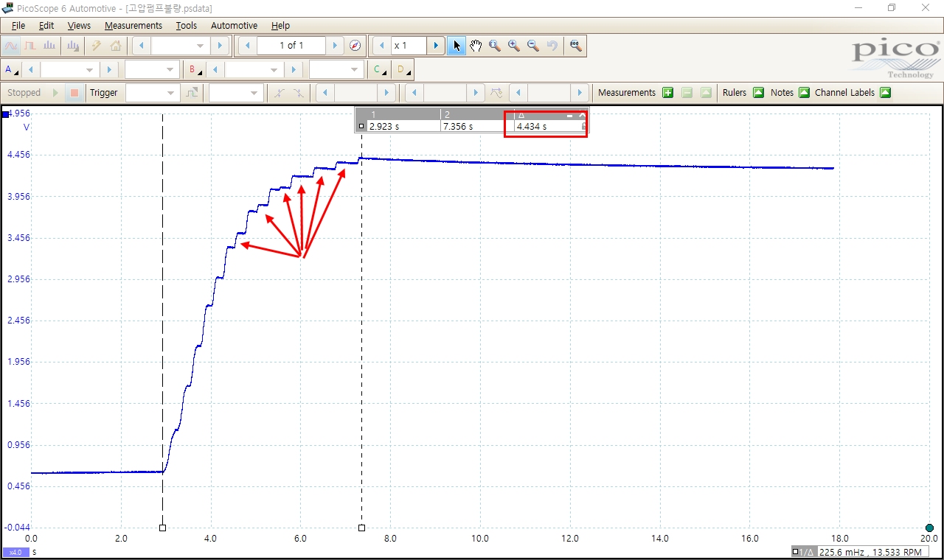The image size is (944, 560).
Task: Select the hand pan tool
Action: point(476,46)
